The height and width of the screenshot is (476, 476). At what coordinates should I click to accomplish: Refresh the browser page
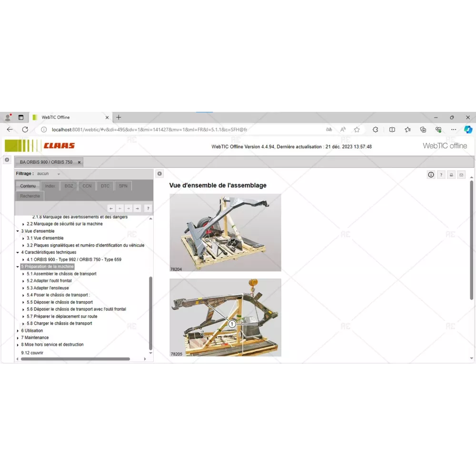pos(25,129)
